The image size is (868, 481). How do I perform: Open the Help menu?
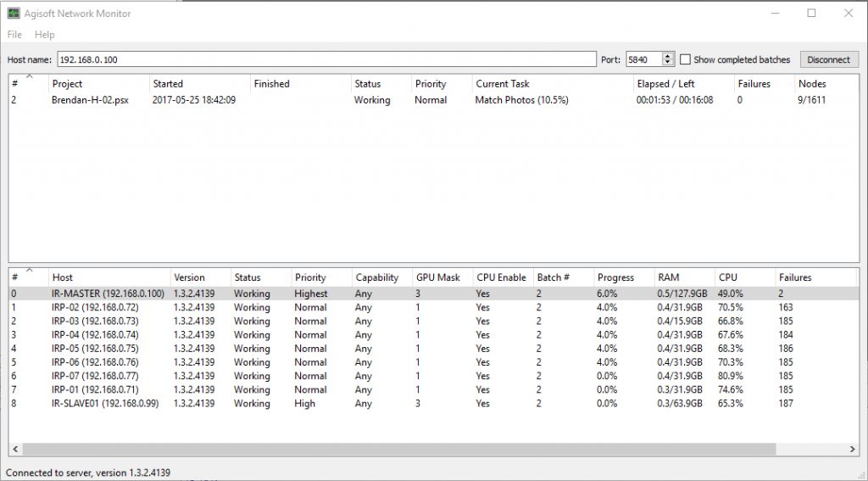44,34
